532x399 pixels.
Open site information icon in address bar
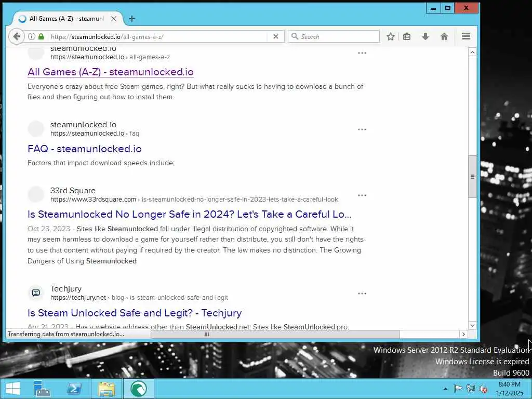32,36
